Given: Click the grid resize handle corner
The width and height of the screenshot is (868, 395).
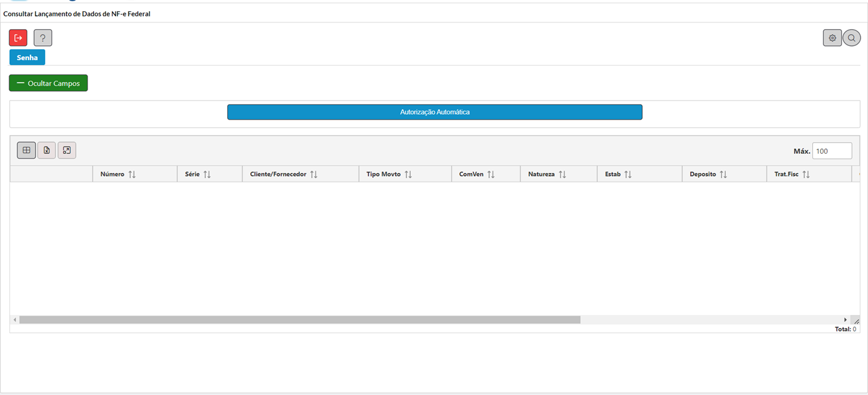Looking at the screenshot, I should [856, 321].
